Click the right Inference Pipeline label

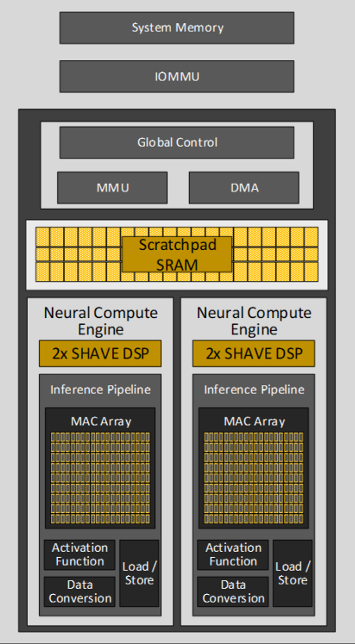point(254,390)
